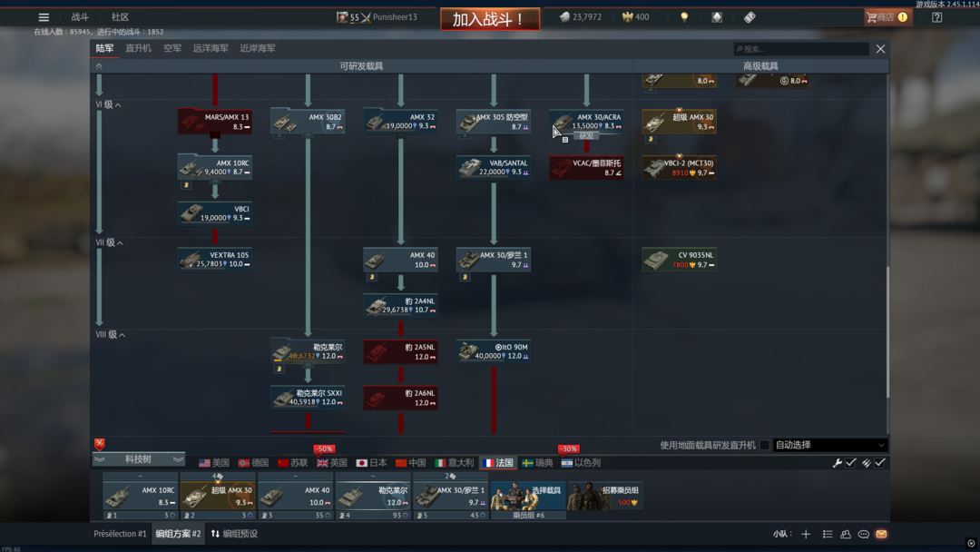Open the 社区 menu
This screenshot has height=552, width=980.
pyautogui.click(x=120, y=17)
